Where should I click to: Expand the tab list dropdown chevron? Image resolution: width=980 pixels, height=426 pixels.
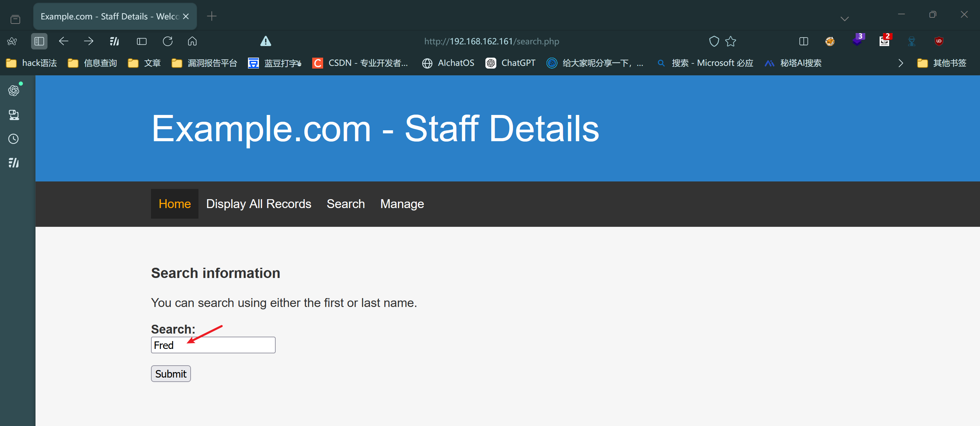click(x=844, y=19)
